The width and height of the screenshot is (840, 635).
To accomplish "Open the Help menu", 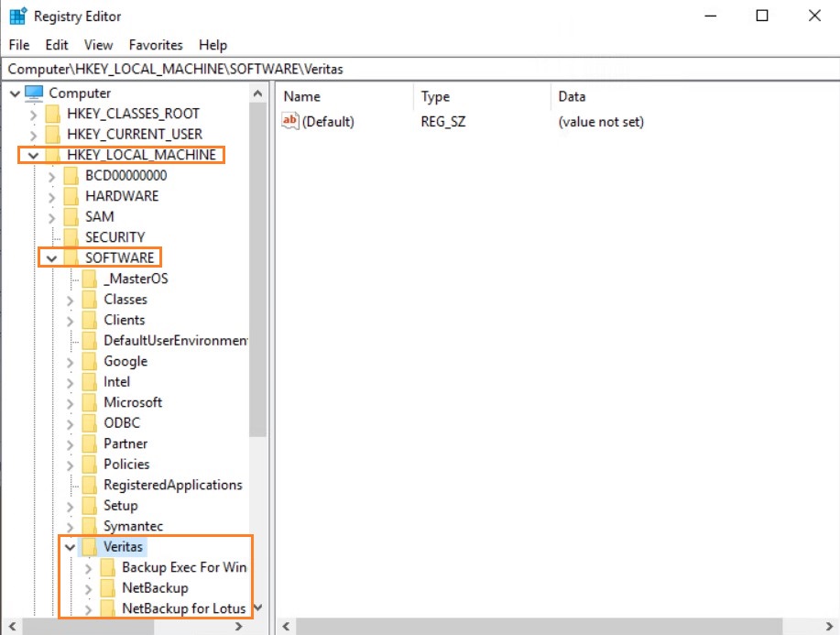I will [x=213, y=45].
